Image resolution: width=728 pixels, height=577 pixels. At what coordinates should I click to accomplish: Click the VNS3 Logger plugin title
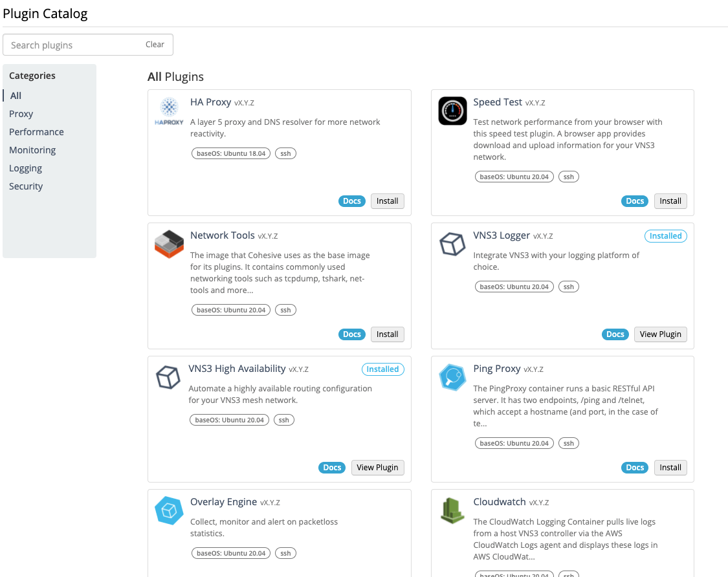pyautogui.click(x=502, y=235)
